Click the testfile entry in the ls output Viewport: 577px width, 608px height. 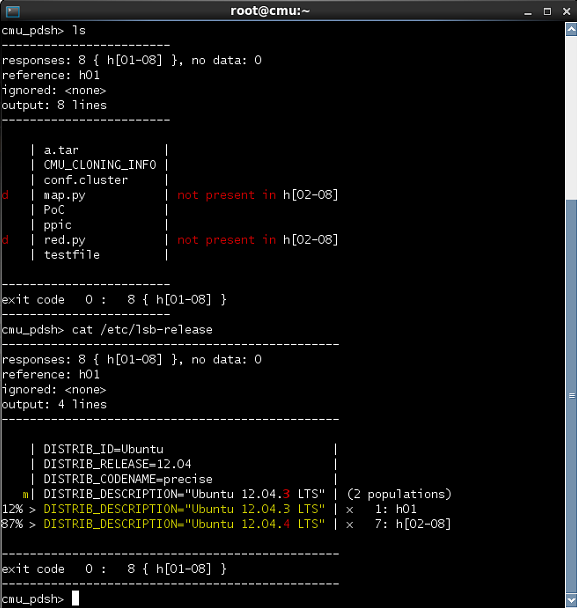(72, 255)
